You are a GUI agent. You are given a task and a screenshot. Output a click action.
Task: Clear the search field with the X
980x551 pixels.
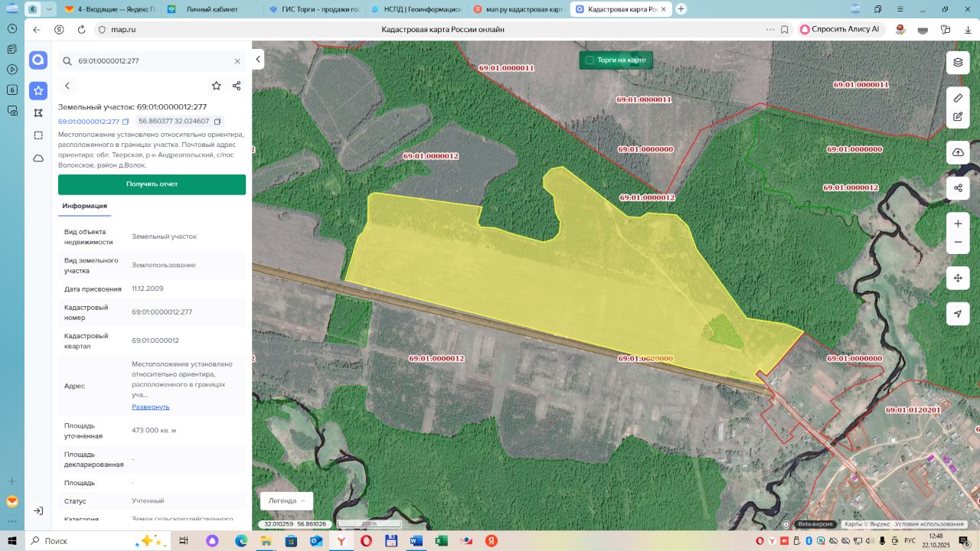pos(237,61)
